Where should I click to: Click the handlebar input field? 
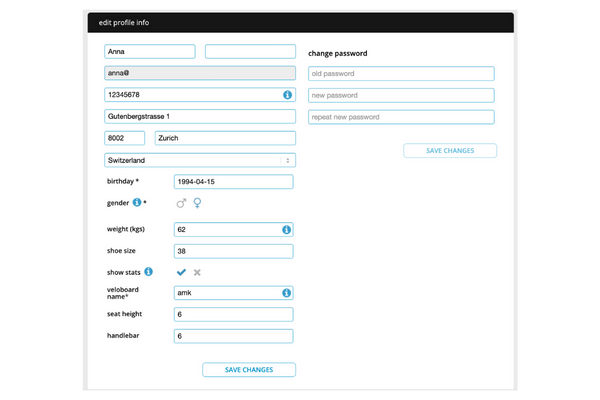[233, 336]
